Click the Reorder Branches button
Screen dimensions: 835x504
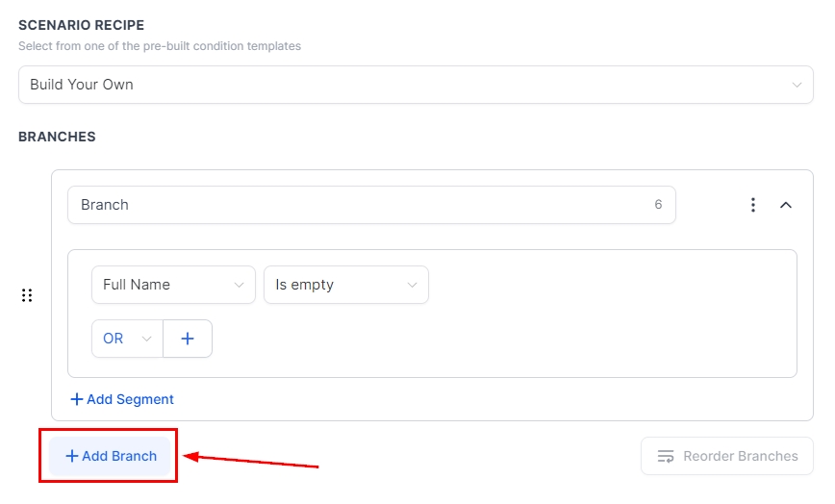point(727,456)
